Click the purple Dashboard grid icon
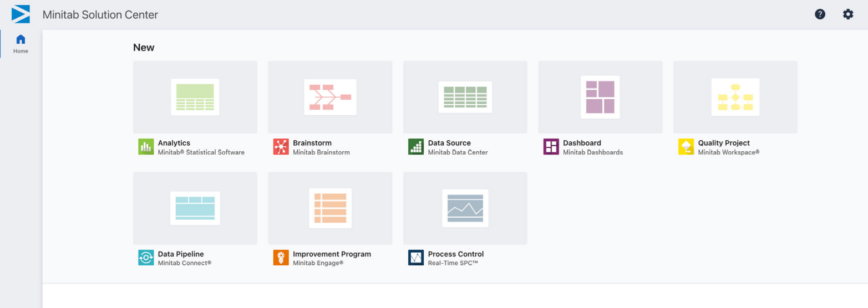The width and height of the screenshot is (868, 308). [x=551, y=147]
